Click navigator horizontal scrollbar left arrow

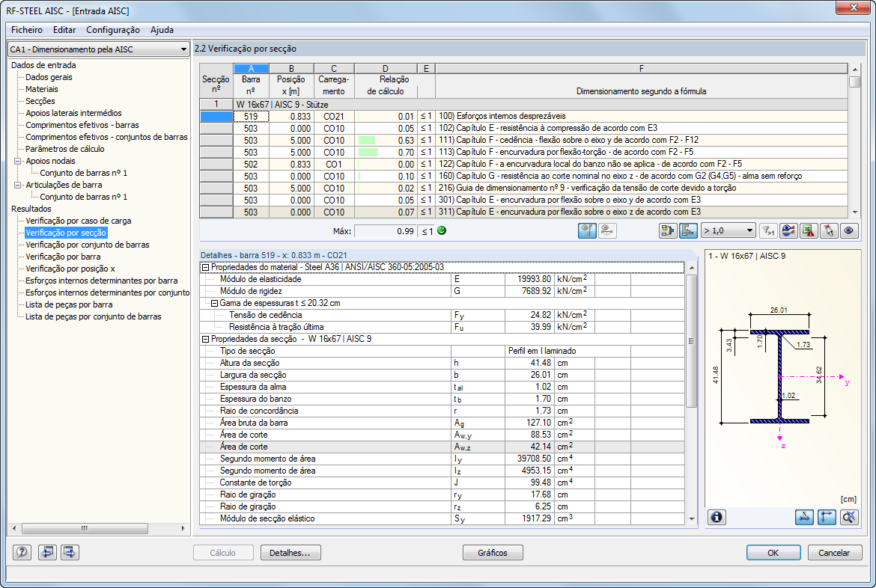point(14,528)
